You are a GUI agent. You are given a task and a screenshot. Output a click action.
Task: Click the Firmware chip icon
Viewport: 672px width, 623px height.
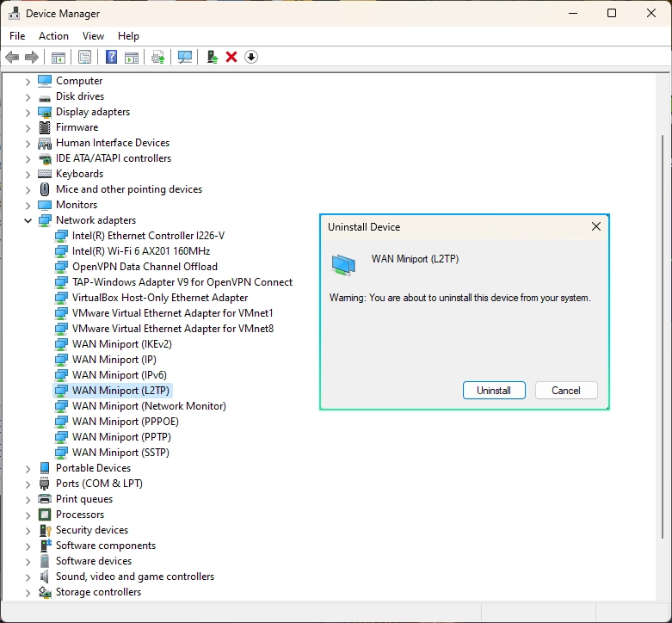45,127
